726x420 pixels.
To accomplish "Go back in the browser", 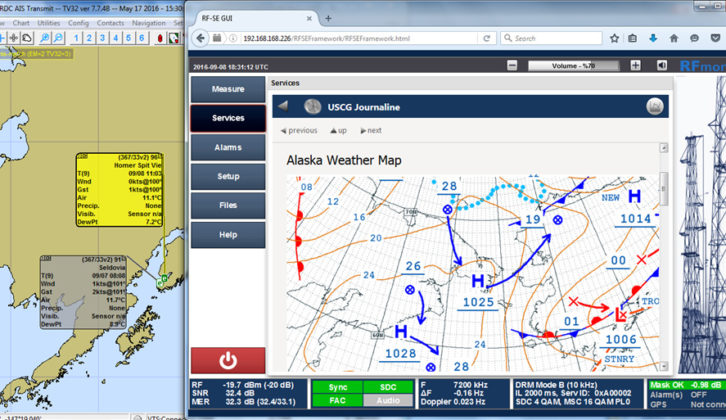I will (x=200, y=38).
